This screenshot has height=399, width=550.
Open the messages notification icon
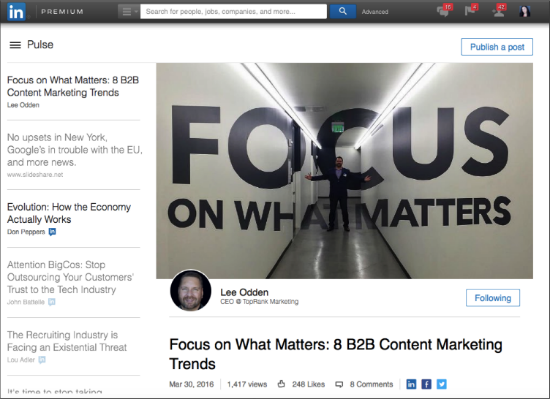coord(444,11)
